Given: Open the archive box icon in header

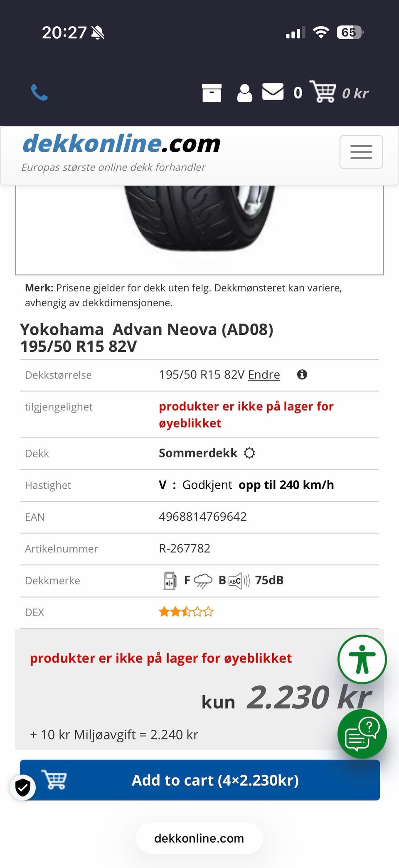Looking at the screenshot, I should 212,93.
